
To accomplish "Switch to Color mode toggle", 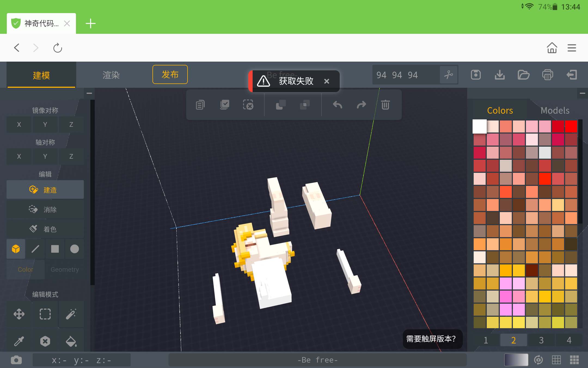I will pos(26,270).
